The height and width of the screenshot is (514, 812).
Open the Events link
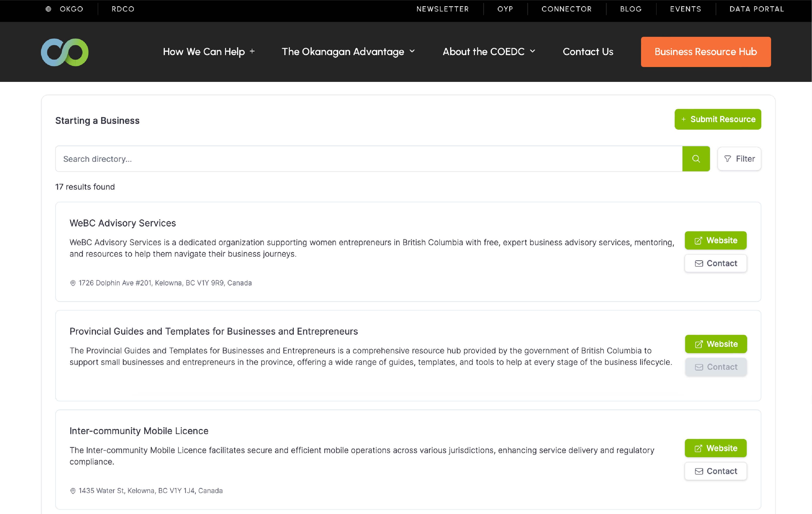tap(686, 9)
